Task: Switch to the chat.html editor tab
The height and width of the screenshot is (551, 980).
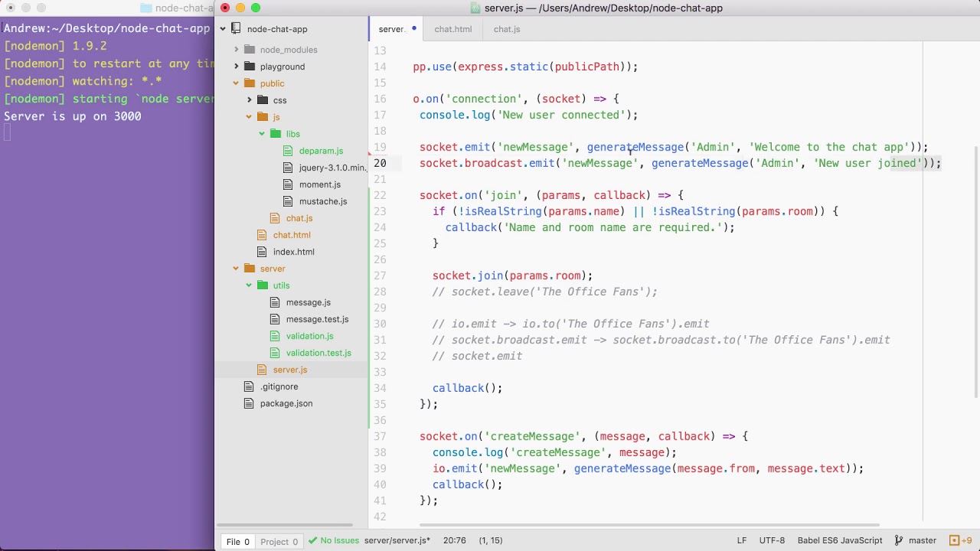Action: click(x=453, y=29)
